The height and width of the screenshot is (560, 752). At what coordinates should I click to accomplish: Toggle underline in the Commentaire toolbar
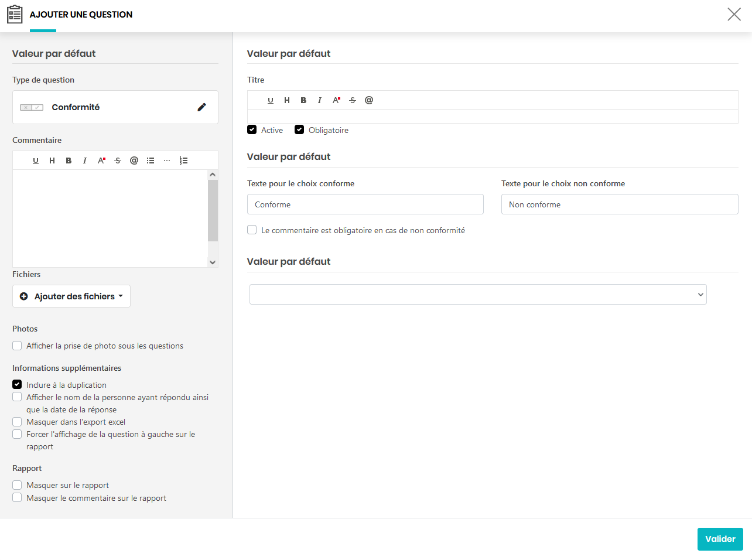click(36, 161)
